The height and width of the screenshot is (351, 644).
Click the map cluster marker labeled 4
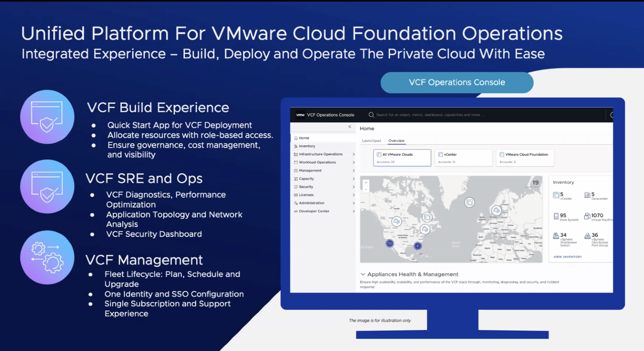coord(418,246)
